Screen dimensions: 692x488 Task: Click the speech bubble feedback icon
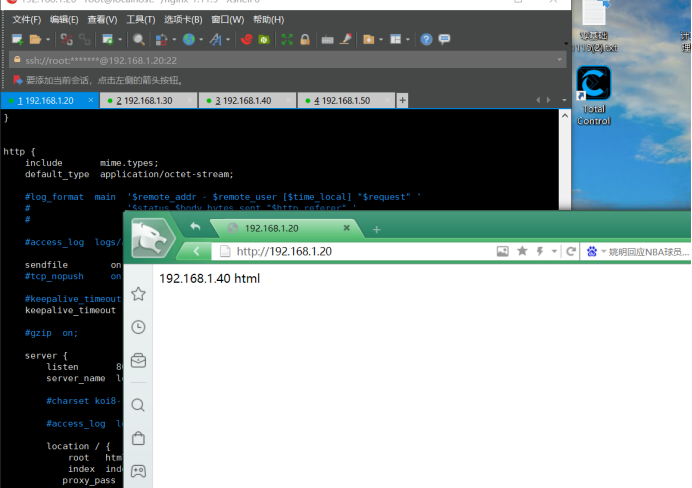(444, 40)
